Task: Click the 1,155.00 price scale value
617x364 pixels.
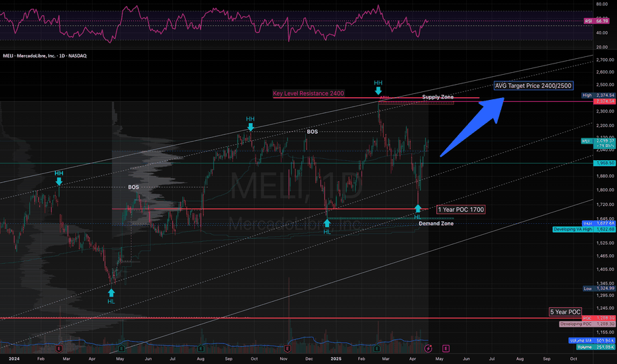Action: point(605,332)
